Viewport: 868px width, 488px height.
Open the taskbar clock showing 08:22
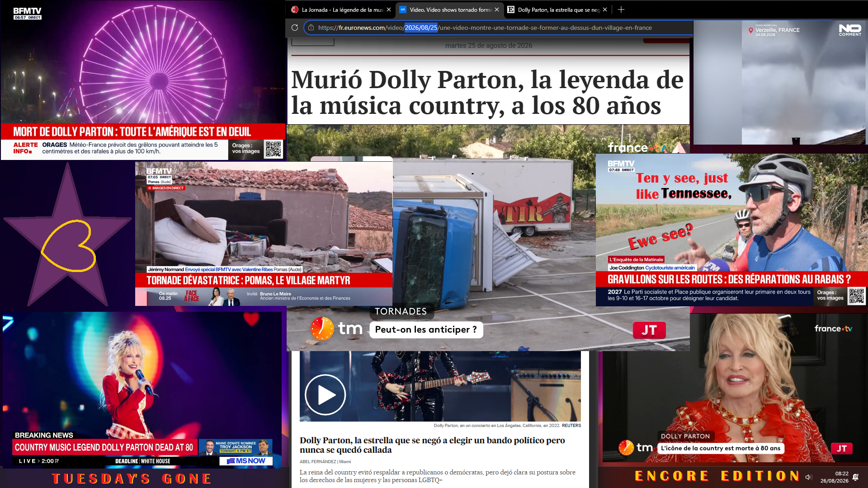click(x=835, y=477)
